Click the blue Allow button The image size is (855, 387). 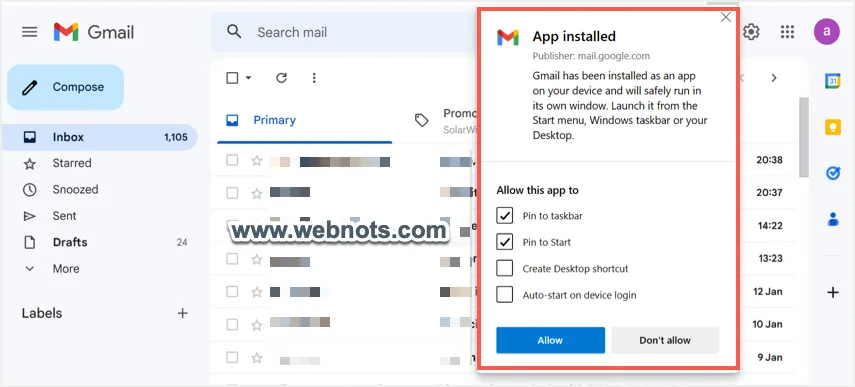(550, 340)
